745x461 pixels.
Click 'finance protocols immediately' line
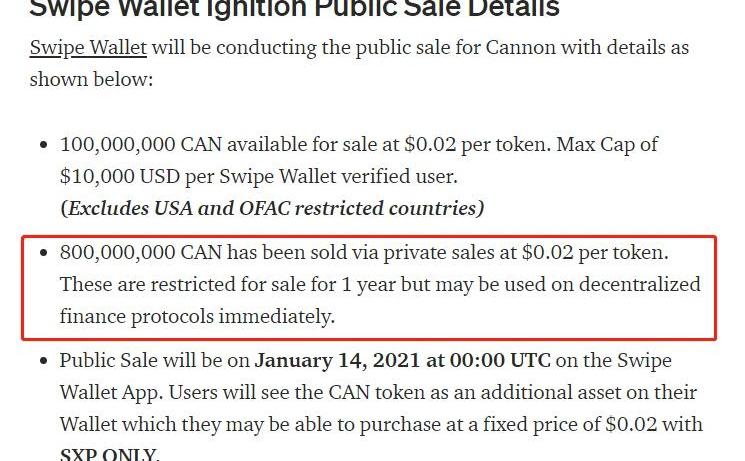point(197,317)
